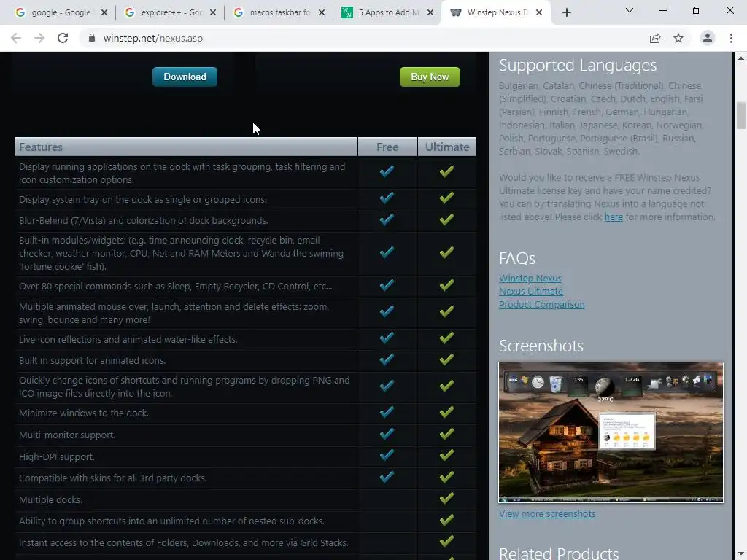747x560 pixels.
Task: Click the Free checkmark for 'Multi-monitor support'
Action: [387, 434]
